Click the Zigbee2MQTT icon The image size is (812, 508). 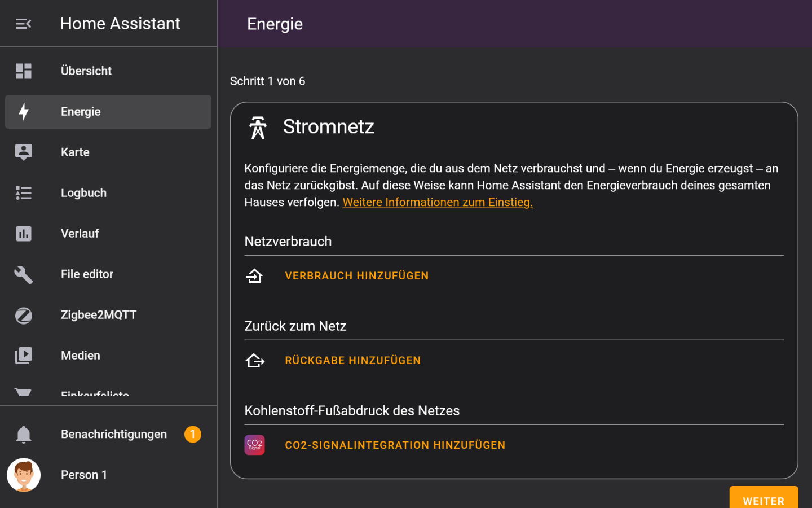(24, 315)
